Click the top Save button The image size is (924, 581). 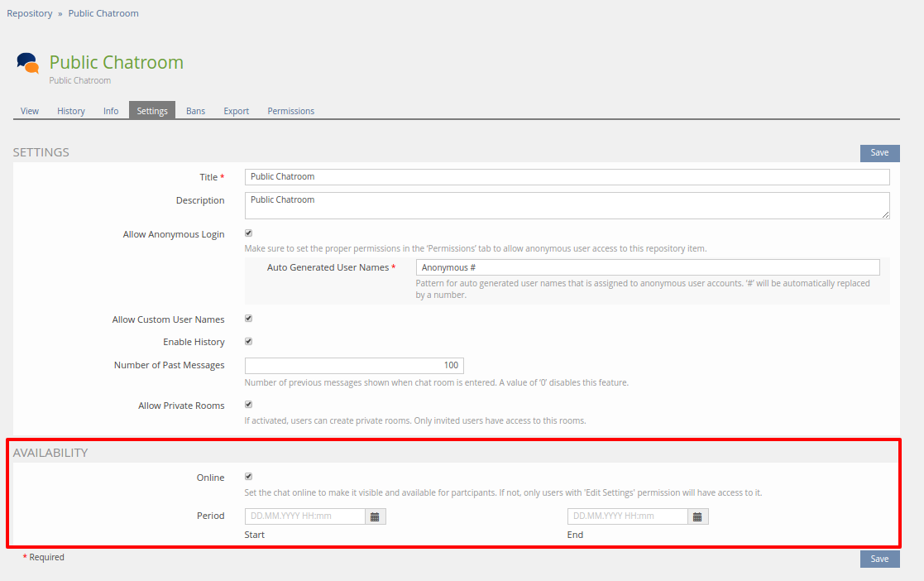[879, 152]
